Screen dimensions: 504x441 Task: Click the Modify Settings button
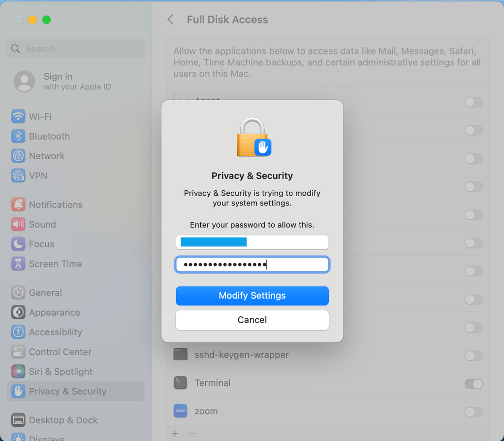[x=252, y=295]
